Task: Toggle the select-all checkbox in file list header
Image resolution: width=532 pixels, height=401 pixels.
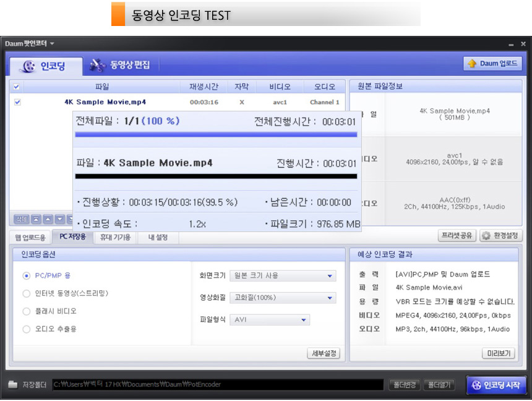Action: click(16, 87)
